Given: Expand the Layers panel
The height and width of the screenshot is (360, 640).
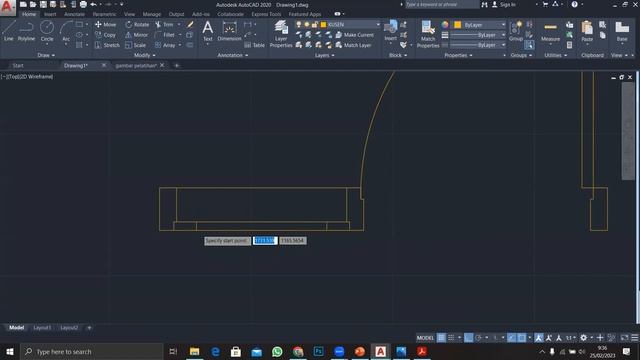Looking at the screenshot, I should pyautogui.click(x=324, y=55).
